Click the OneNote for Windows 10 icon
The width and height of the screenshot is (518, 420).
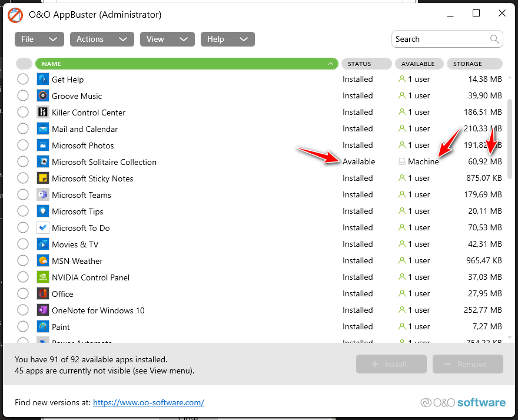pos(42,310)
